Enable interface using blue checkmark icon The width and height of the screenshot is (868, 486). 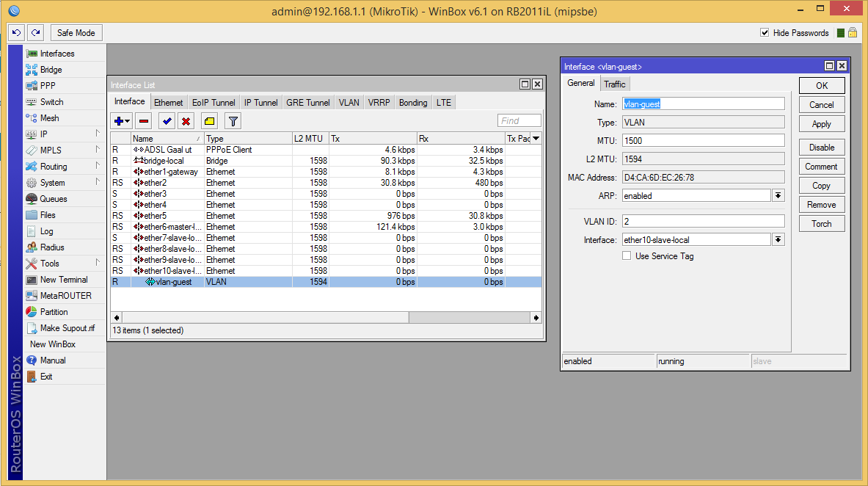[x=165, y=120]
